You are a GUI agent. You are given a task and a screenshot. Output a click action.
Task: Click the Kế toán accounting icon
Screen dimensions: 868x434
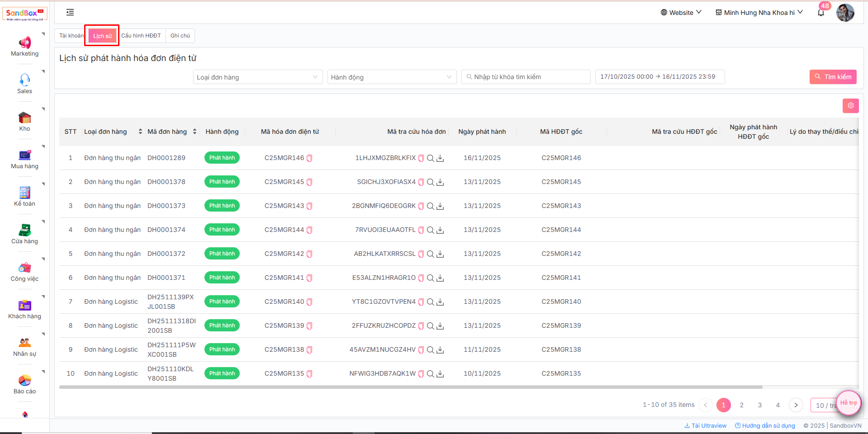(x=24, y=193)
